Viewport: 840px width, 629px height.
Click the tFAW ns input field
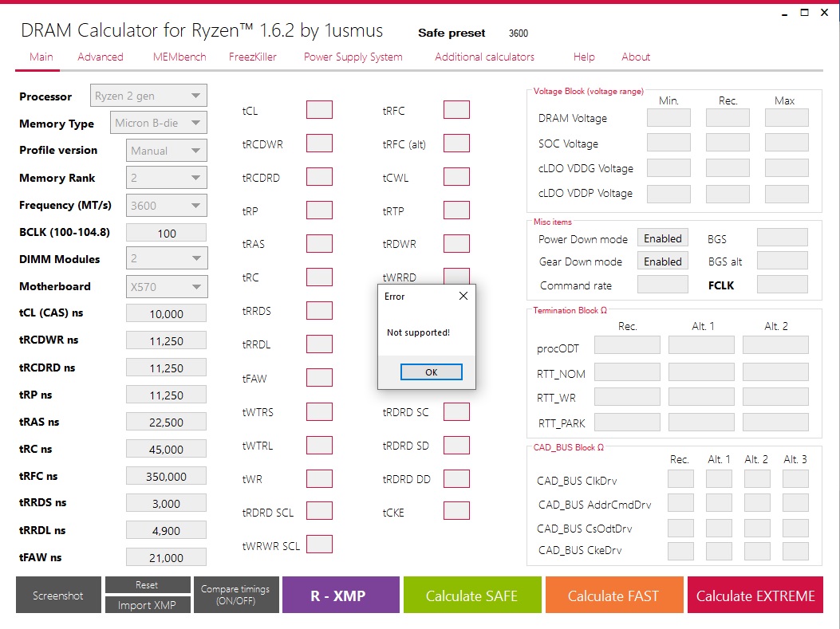166,557
